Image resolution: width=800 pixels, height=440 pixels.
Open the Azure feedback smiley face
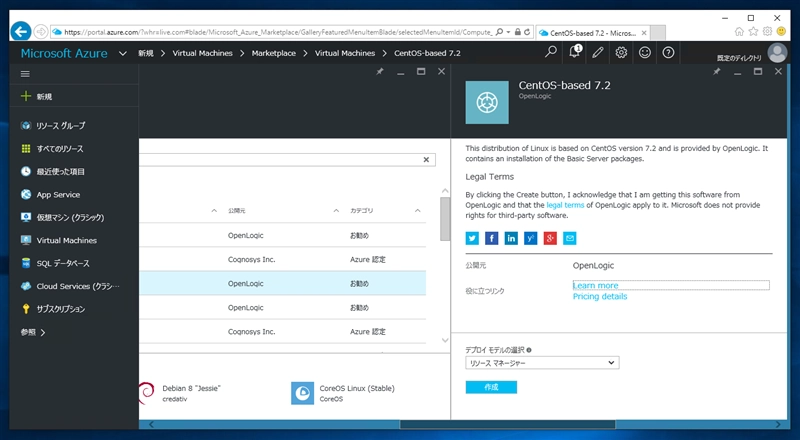click(645, 52)
